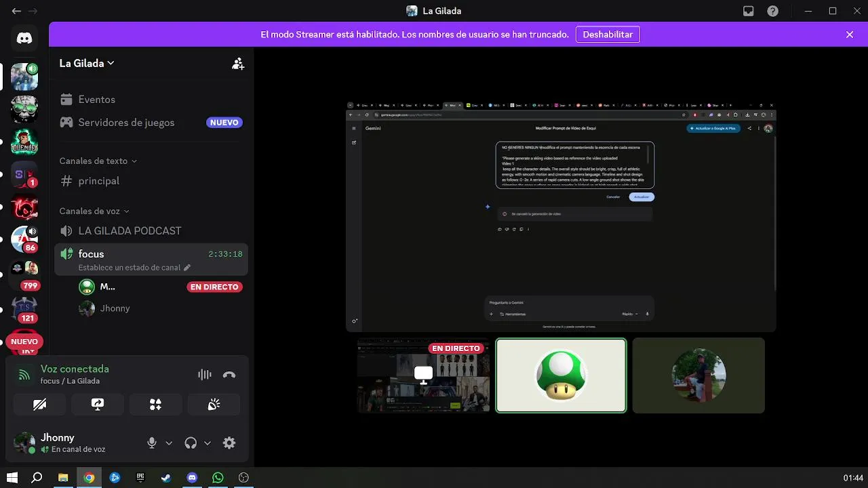This screenshot has height=488, width=868.
Task: Open user settings gear
Action: coord(229,443)
